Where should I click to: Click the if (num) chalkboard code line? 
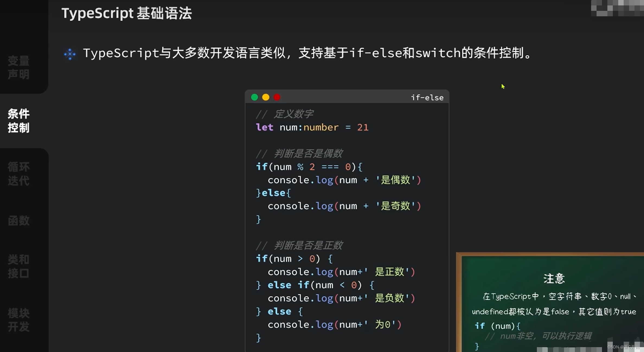coord(497,326)
